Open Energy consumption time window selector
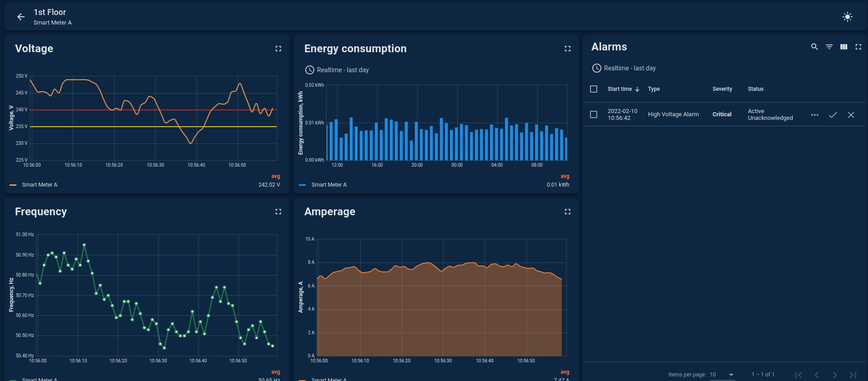Image resolution: width=868 pixels, height=381 pixels. (x=337, y=70)
